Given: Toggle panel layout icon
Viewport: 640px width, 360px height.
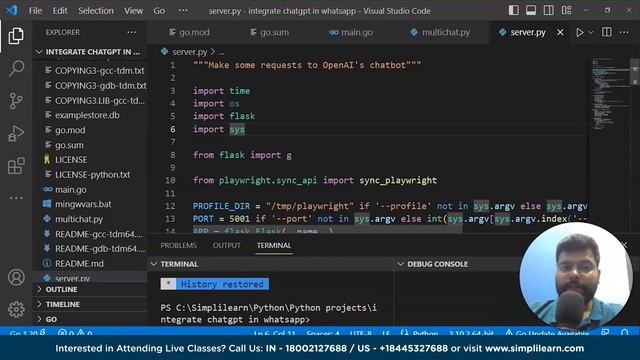Looking at the screenshot, I should click(x=531, y=11).
